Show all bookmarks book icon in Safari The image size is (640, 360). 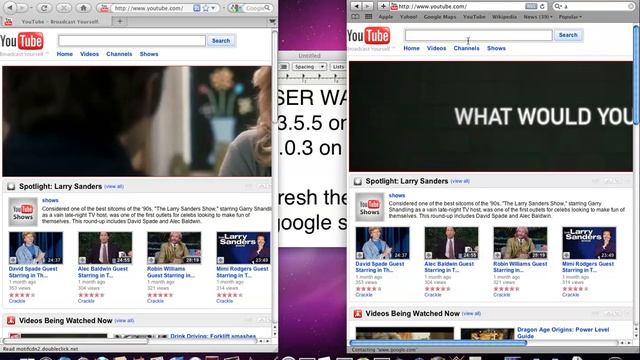pyautogui.click(x=356, y=17)
